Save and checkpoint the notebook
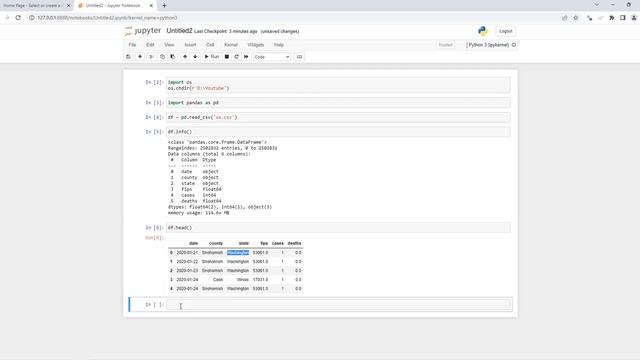 128,57
